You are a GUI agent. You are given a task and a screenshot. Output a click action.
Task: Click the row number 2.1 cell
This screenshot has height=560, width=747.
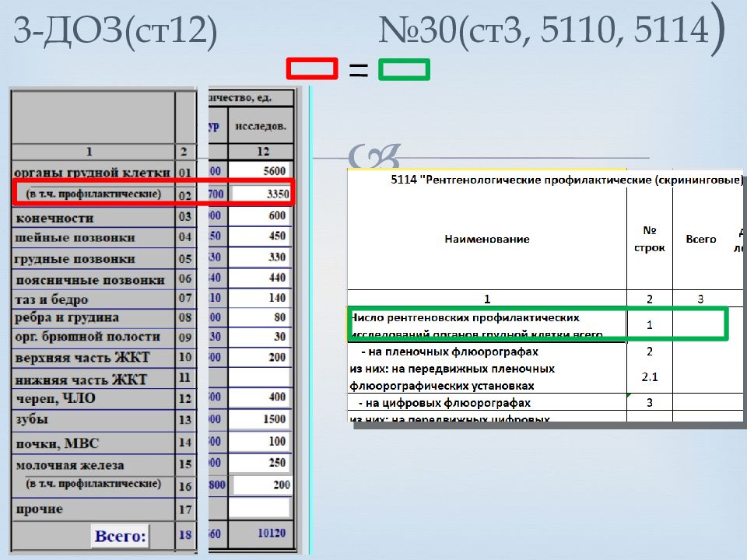coord(649,376)
